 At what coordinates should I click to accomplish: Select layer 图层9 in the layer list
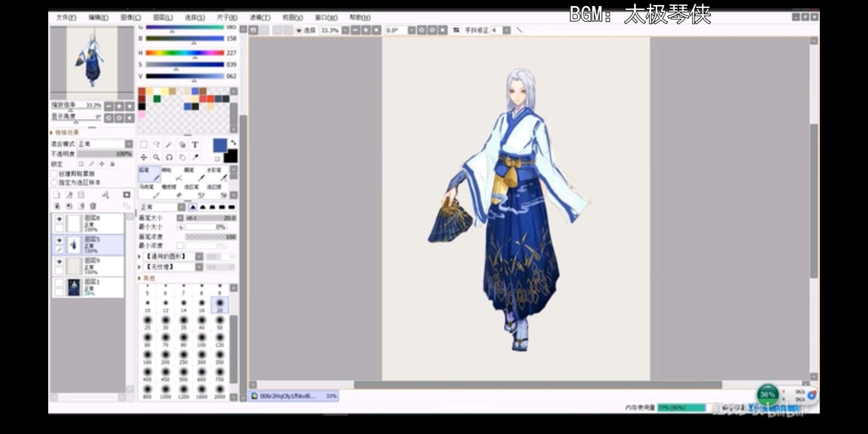88,266
